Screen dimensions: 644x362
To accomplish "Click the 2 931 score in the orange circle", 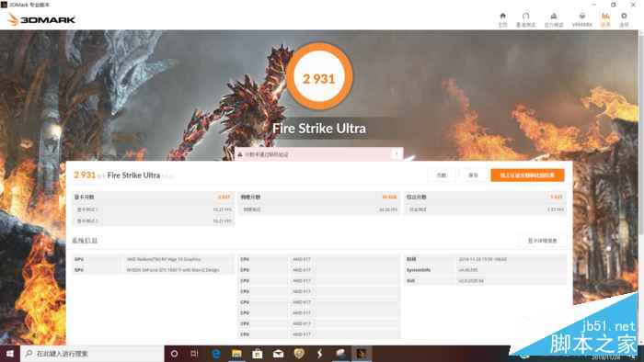I will 319,78.
